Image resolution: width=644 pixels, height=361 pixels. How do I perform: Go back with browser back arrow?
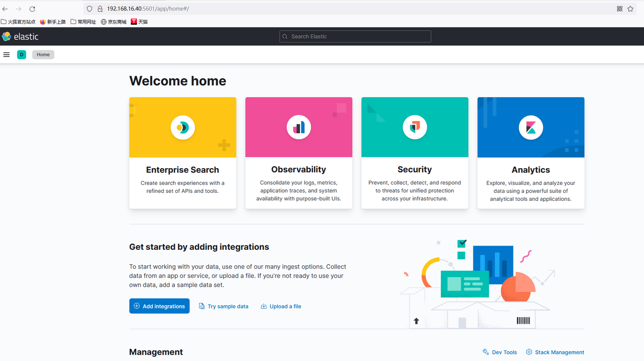click(x=5, y=9)
